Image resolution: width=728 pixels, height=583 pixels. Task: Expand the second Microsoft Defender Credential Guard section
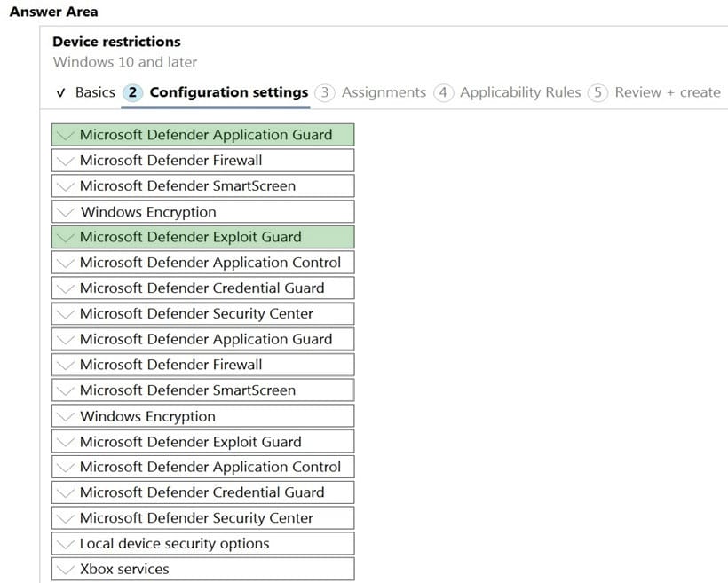(203, 492)
